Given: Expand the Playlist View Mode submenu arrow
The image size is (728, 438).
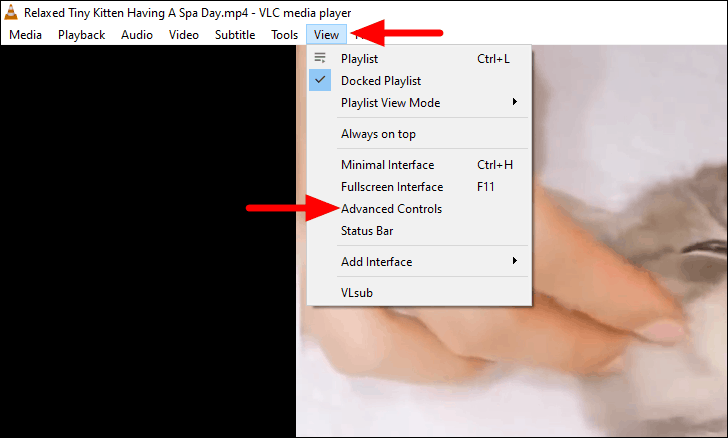Looking at the screenshot, I should coord(514,102).
